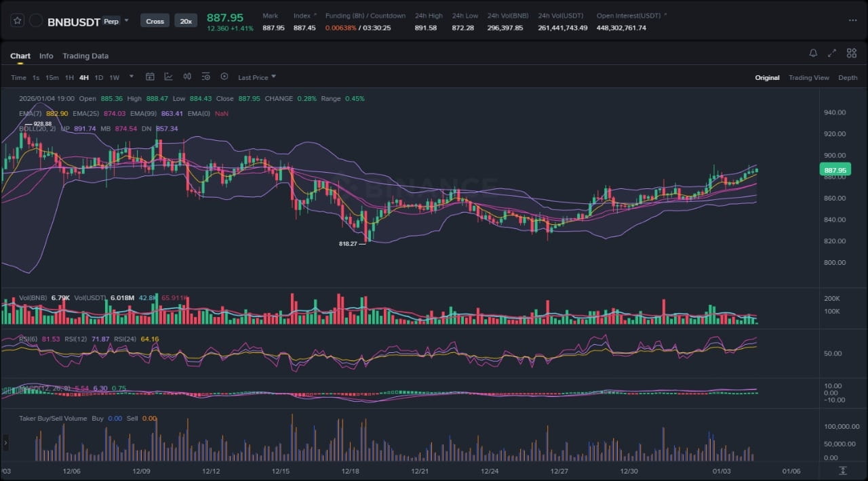The height and width of the screenshot is (481, 868).
Task: Open the chart display settings icon
Action: coord(205,77)
